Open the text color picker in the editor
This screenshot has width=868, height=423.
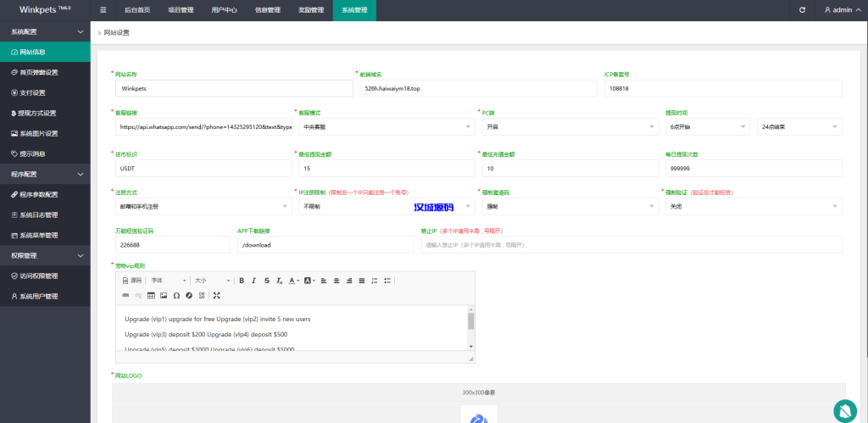click(293, 280)
